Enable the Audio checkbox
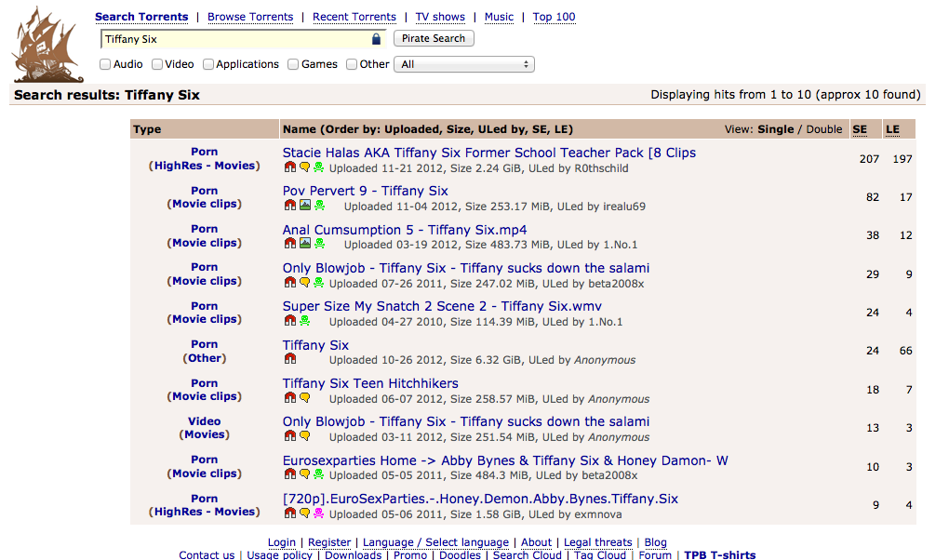This screenshot has width=949, height=560. [x=105, y=64]
